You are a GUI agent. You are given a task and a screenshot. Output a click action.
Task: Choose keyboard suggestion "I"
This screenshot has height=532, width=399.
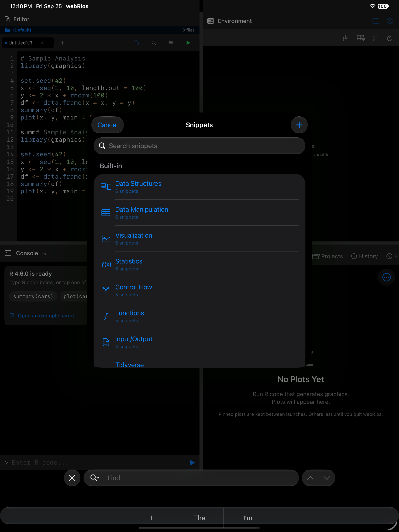click(151, 518)
